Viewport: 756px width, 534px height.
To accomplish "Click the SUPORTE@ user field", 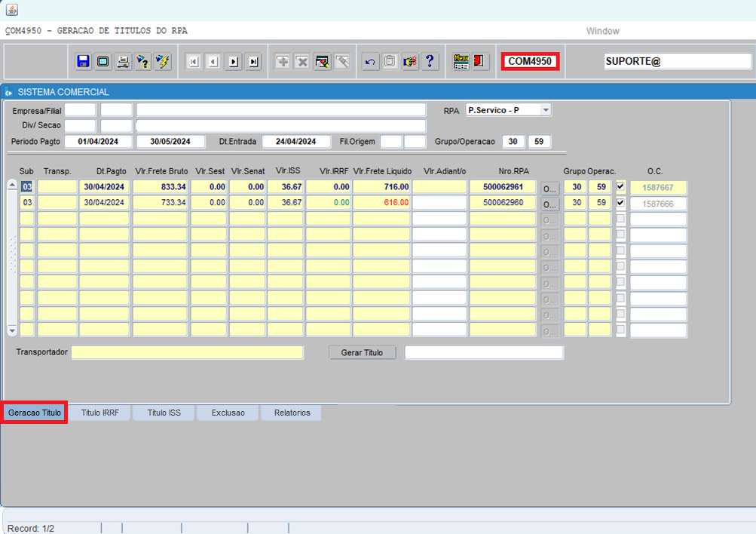I will pyautogui.click(x=678, y=61).
